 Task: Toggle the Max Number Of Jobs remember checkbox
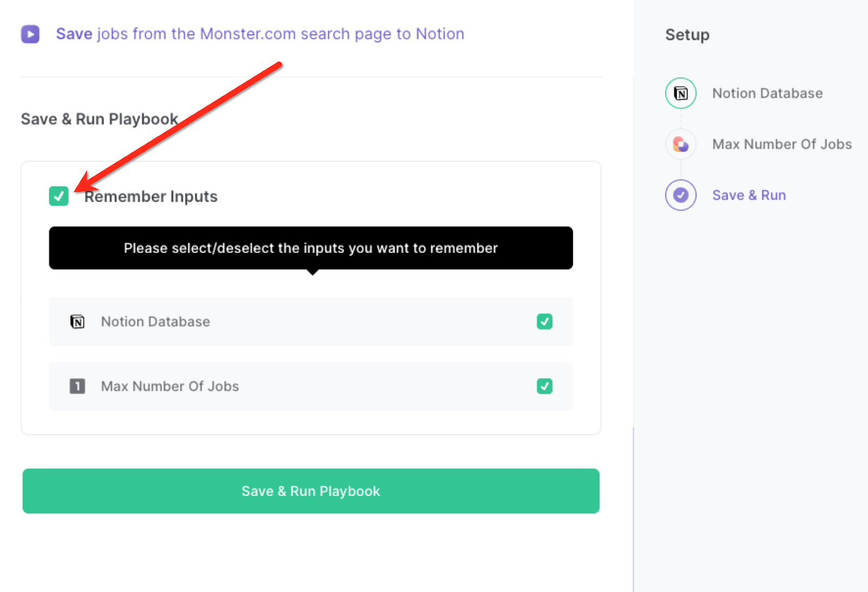click(545, 386)
